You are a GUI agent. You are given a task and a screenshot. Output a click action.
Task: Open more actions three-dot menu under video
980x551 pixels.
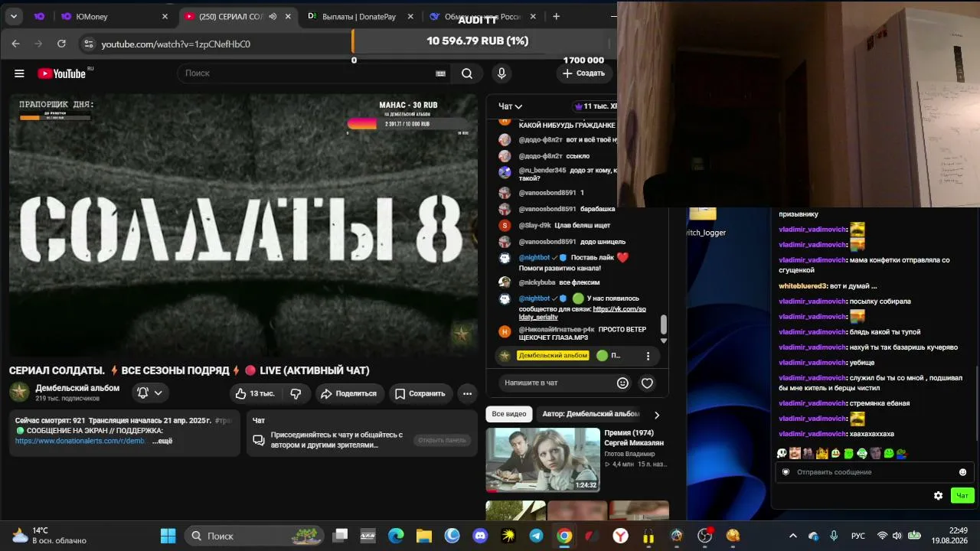coord(467,393)
